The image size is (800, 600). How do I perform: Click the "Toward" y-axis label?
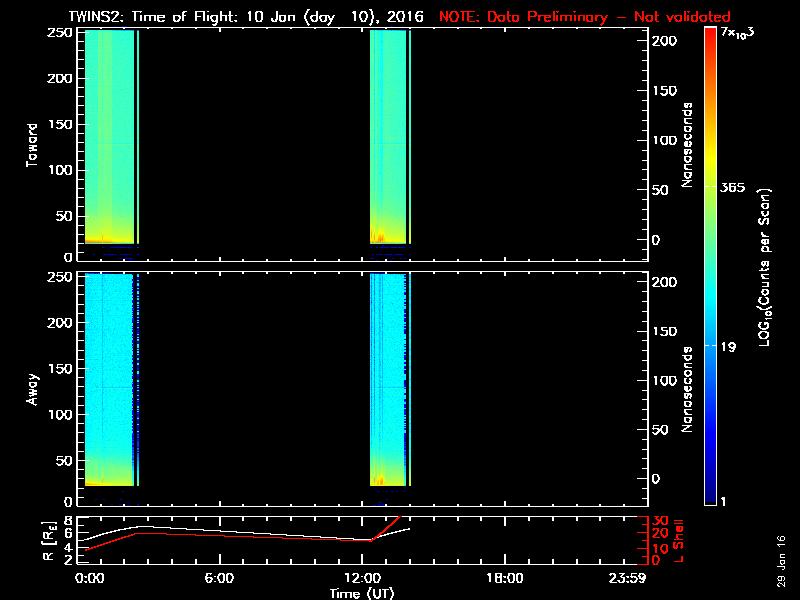point(32,144)
